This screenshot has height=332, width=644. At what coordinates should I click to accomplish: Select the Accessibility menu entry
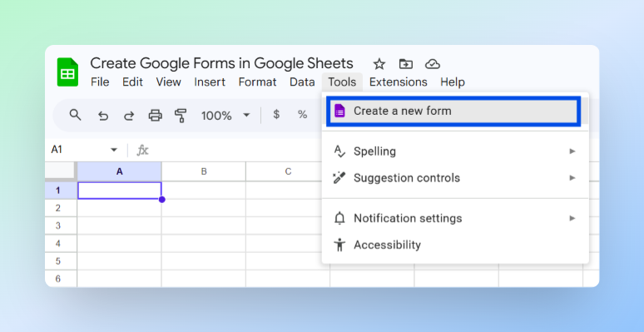pyautogui.click(x=455, y=245)
